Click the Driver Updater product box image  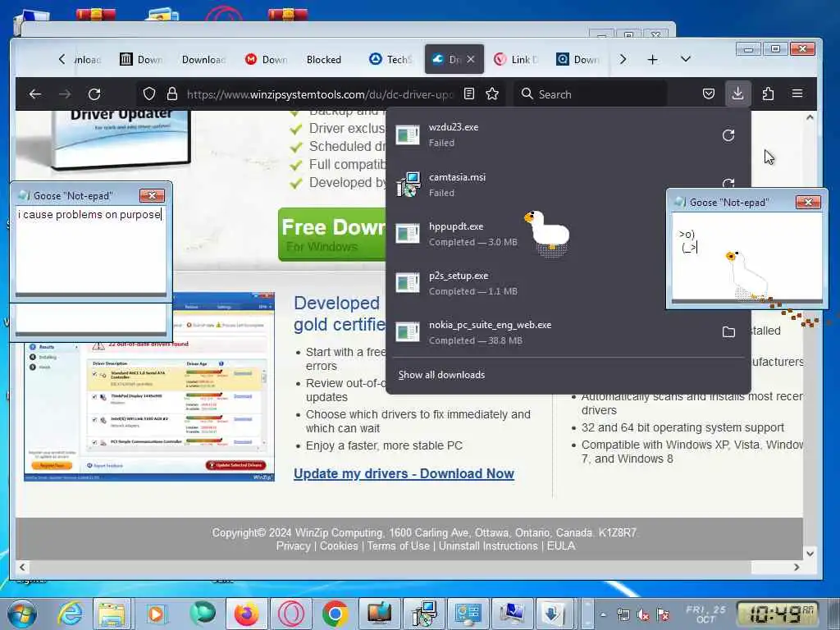(121, 139)
